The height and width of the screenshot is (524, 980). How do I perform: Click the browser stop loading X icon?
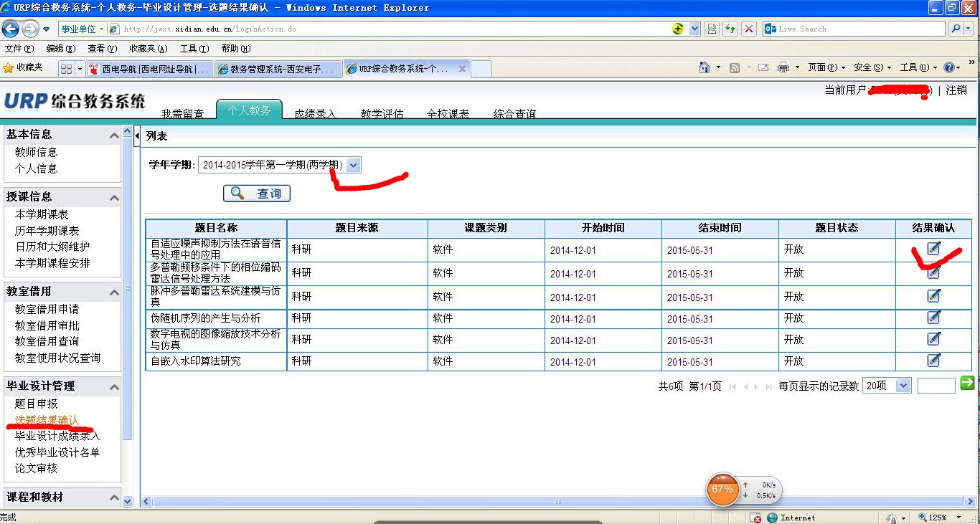(749, 29)
